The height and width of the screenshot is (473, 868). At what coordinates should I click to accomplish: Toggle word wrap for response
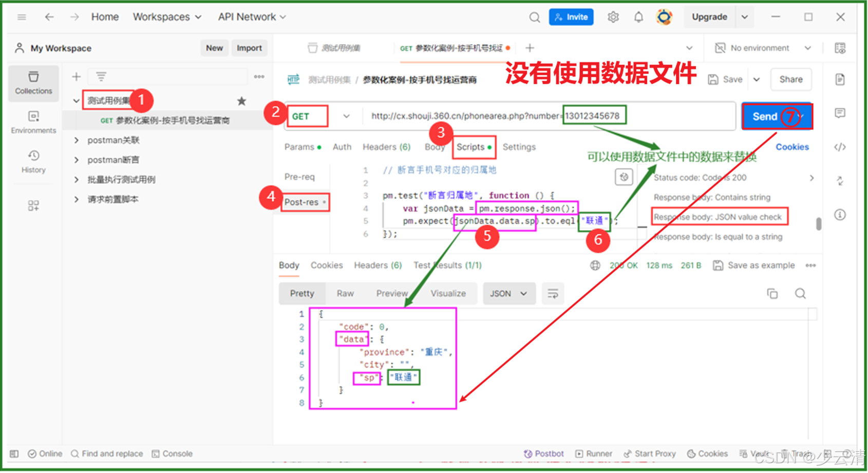tap(553, 294)
